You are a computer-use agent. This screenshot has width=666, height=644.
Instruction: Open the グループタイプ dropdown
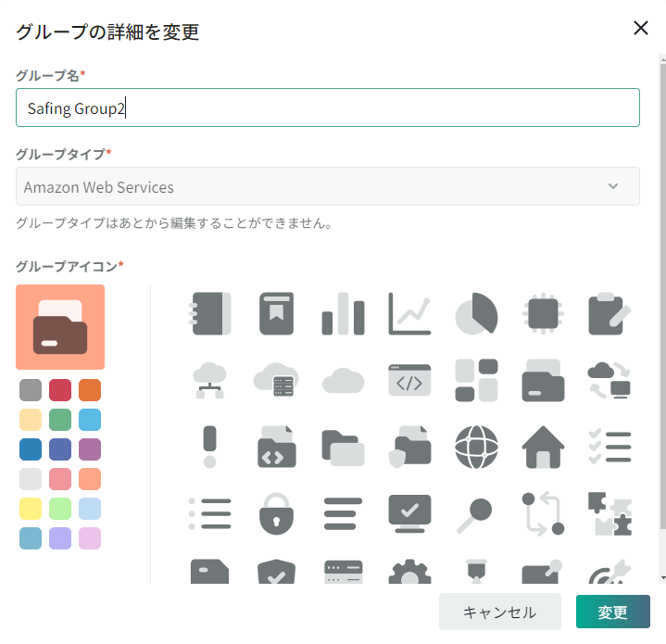pyautogui.click(x=328, y=186)
